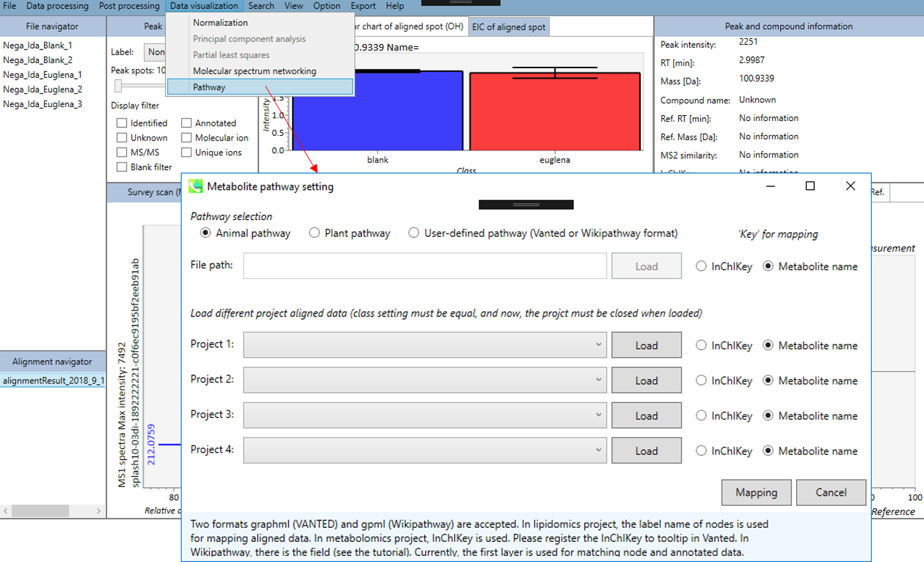Toggle the Identified display filter checkbox

click(x=122, y=123)
